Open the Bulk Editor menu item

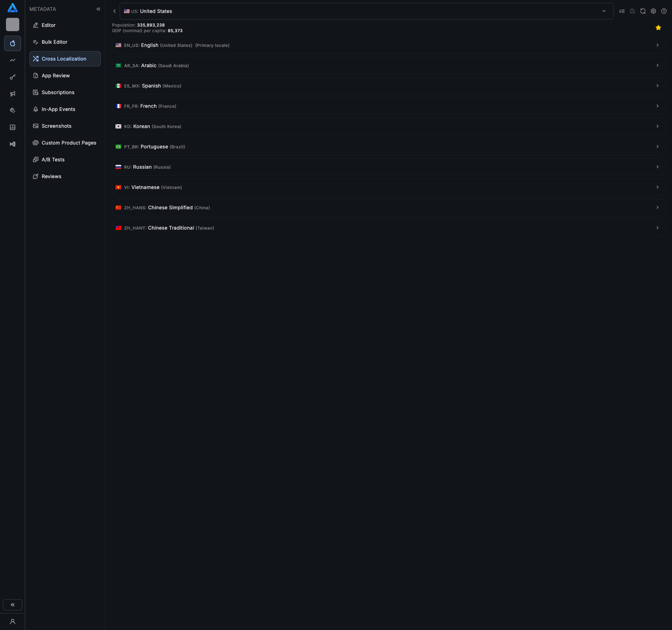pos(54,42)
